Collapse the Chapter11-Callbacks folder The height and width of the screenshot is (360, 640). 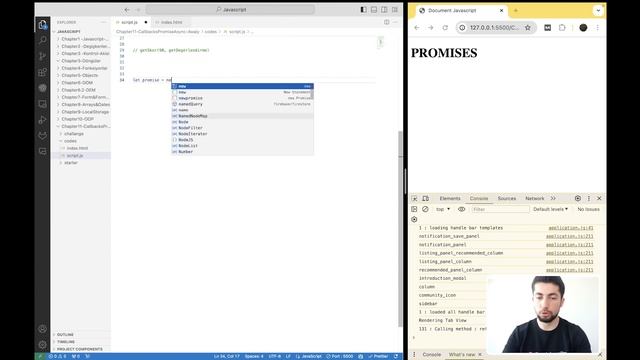tap(82, 127)
